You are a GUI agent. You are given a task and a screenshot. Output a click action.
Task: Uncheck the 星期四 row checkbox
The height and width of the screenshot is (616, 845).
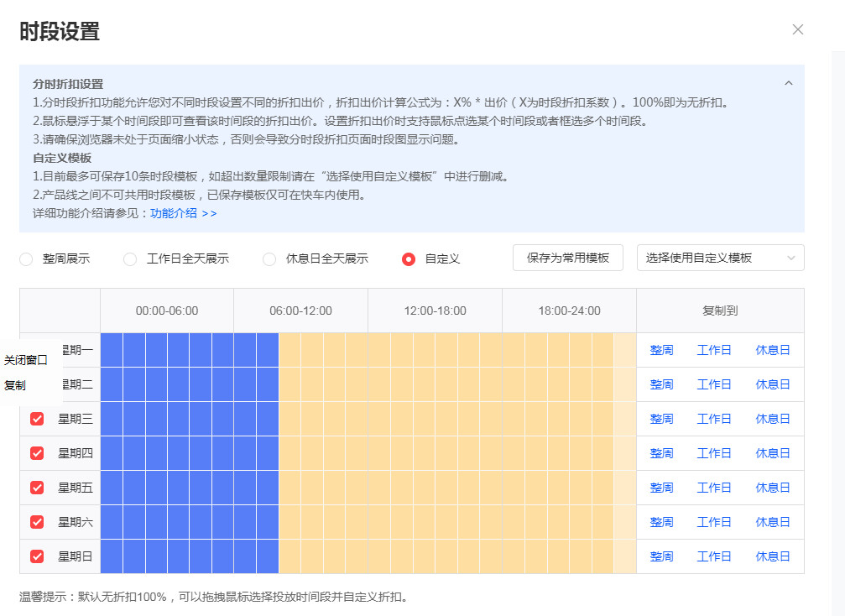pyautogui.click(x=36, y=452)
